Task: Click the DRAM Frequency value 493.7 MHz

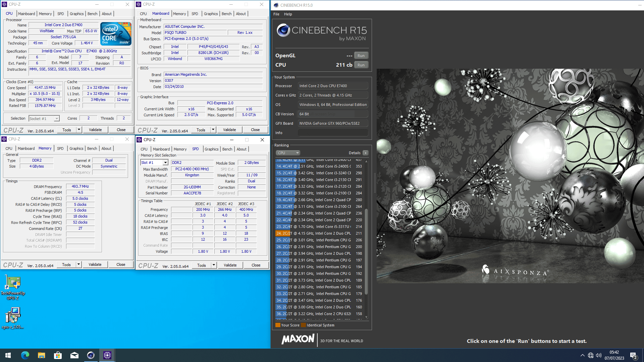Action: (x=80, y=186)
